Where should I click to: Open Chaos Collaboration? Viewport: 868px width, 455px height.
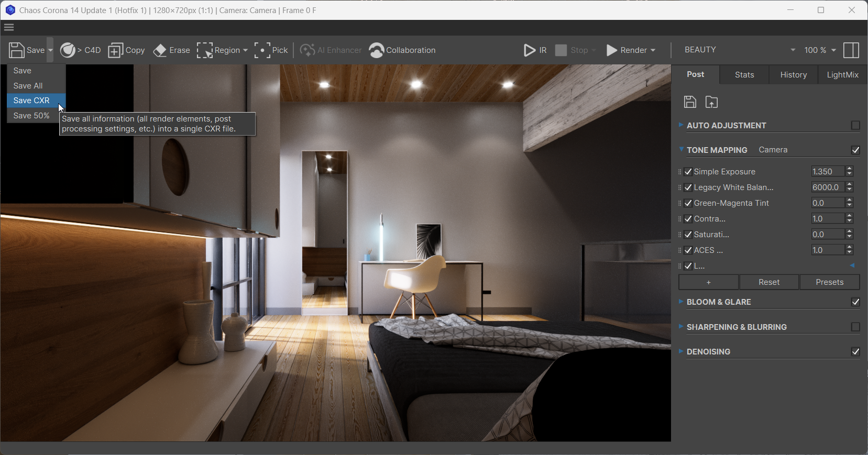pos(402,50)
